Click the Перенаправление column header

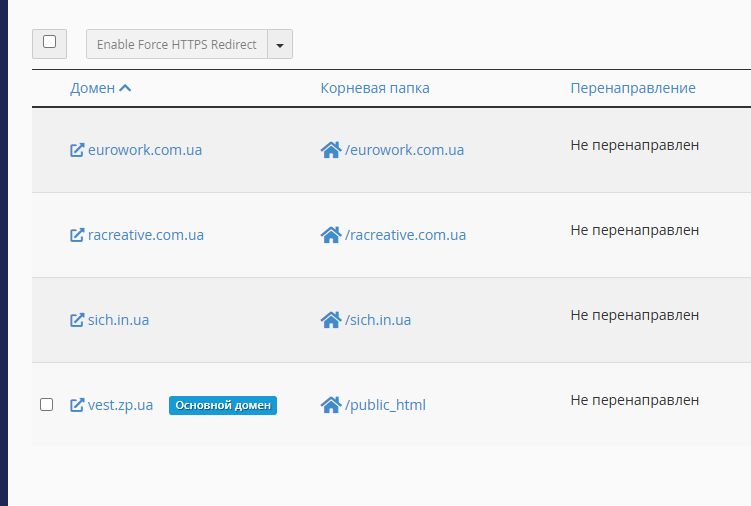pos(633,88)
